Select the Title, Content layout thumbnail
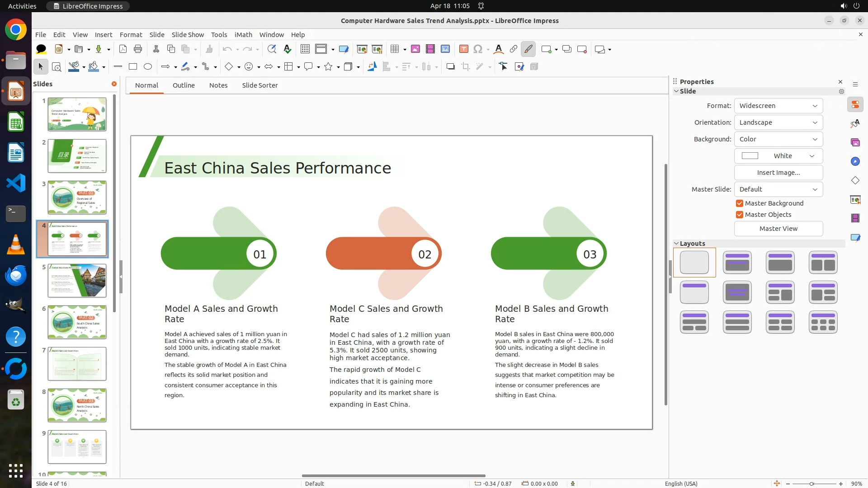The image size is (868, 488). tap(780, 263)
